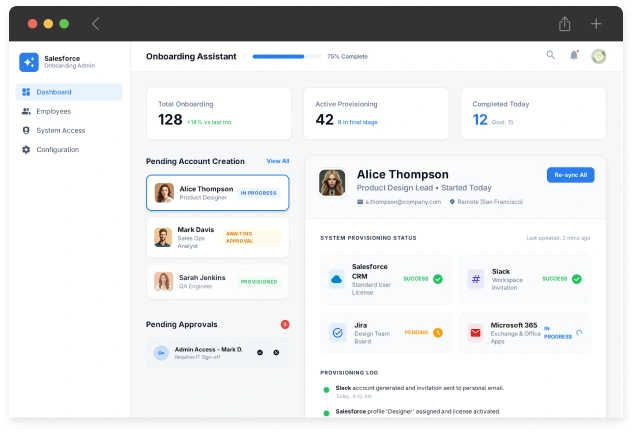Click Alice Thompson's large profile photo
Image resolution: width=634 pixels, height=432 pixels.
pos(332,182)
